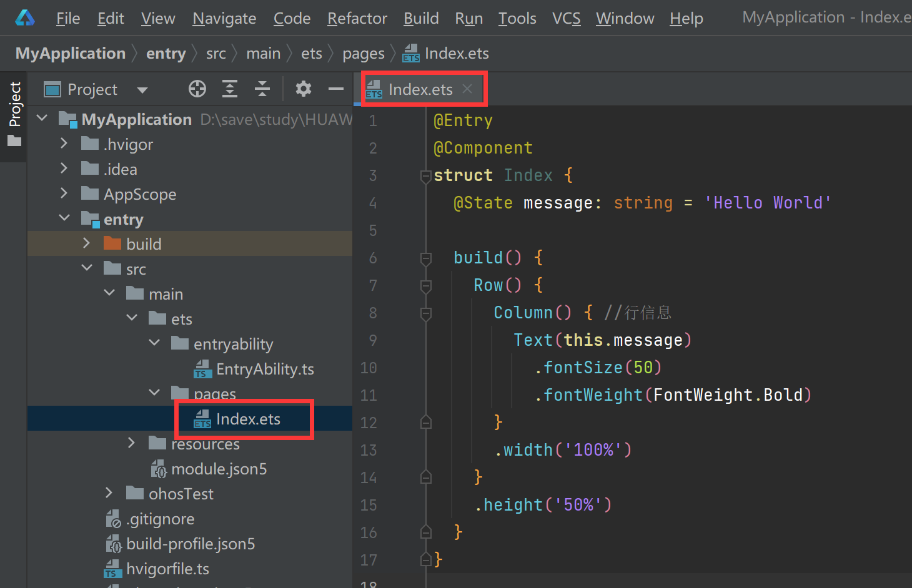Collapse the entry module node

[64, 218]
